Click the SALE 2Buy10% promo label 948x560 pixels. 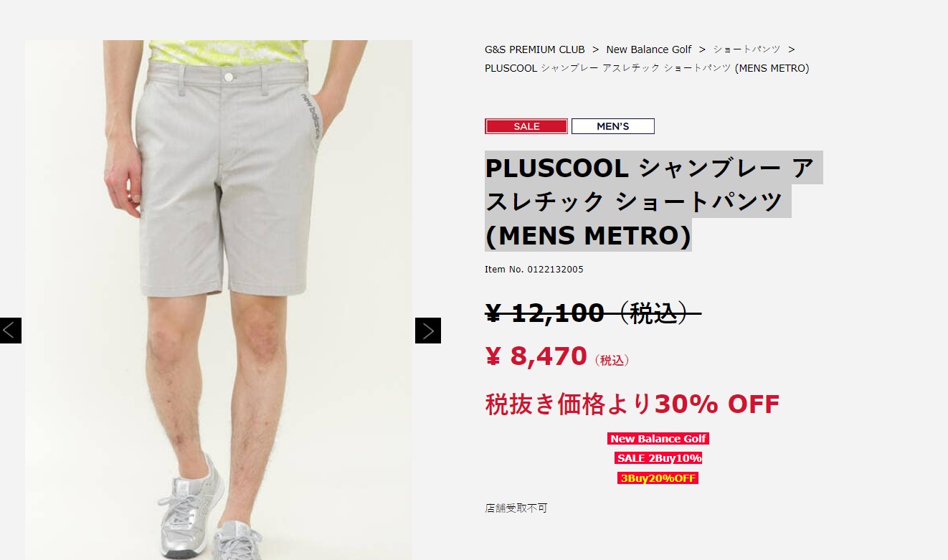(658, 458)
